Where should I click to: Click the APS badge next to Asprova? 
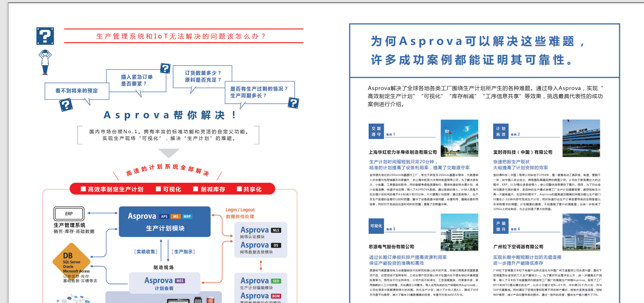pos(164,216)
